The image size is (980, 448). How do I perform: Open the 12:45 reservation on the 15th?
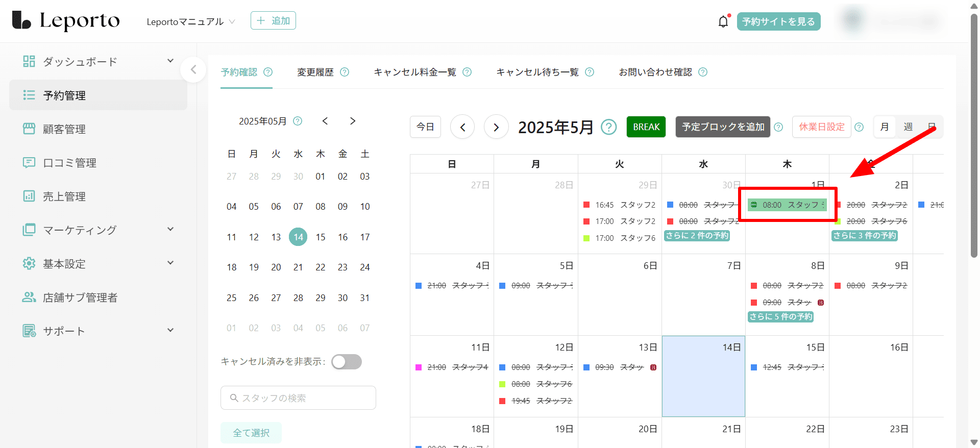[x=787, y=367]
